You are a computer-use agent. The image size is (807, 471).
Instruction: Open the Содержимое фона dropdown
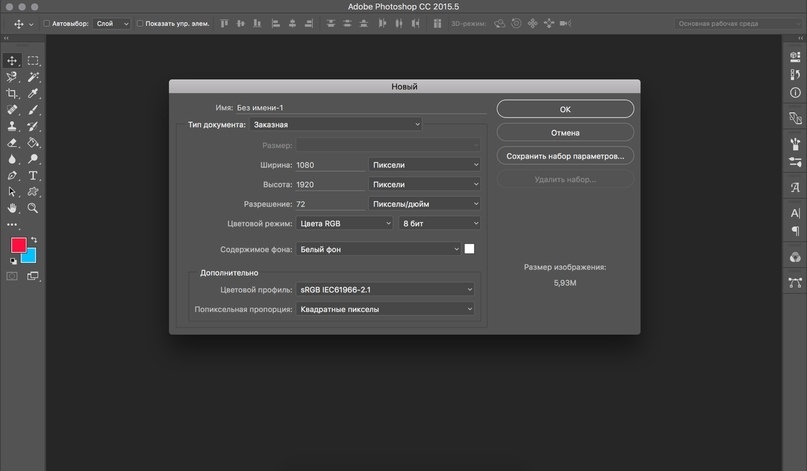(x=378, y=249)
